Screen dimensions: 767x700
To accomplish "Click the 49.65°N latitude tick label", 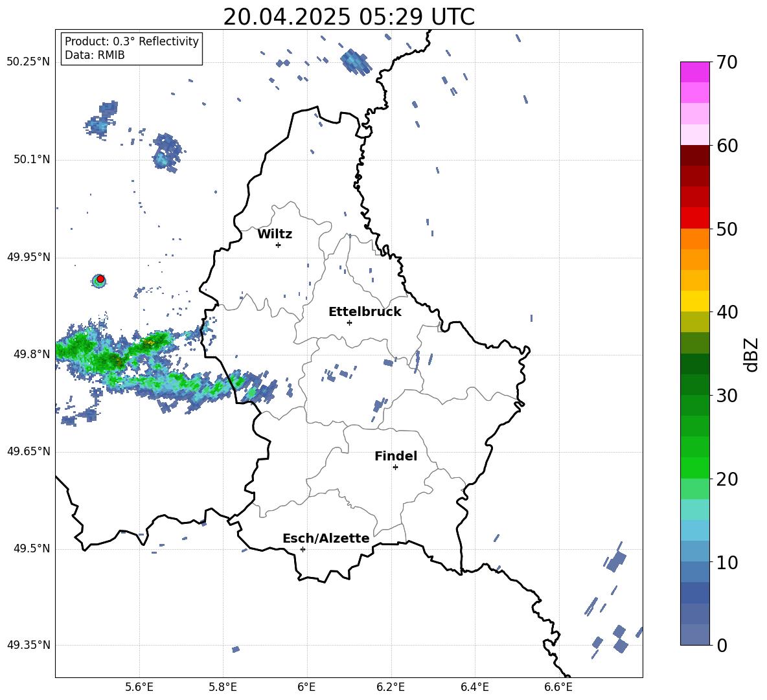I will (29, 451).
